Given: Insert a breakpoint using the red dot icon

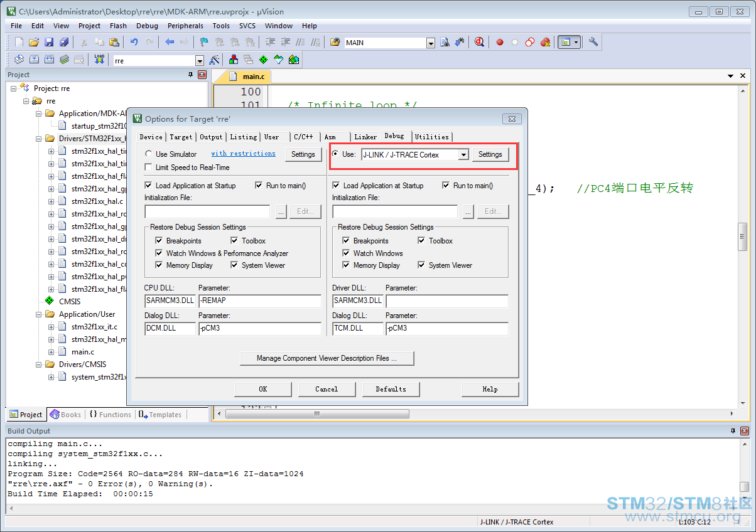Looking at the screenshot, I should pos(500,42).
